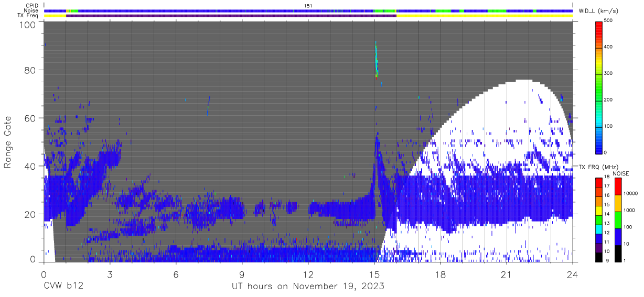Click the 3 hour tick on the time axis
Screen dimensions: 644x297
pyautogui.click(x=110, y=274)
